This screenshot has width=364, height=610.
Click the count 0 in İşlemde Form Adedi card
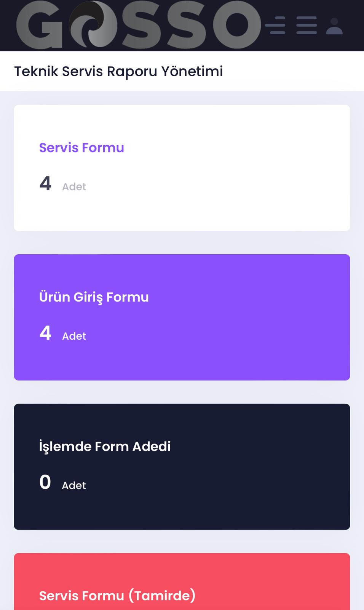(45, 482)
